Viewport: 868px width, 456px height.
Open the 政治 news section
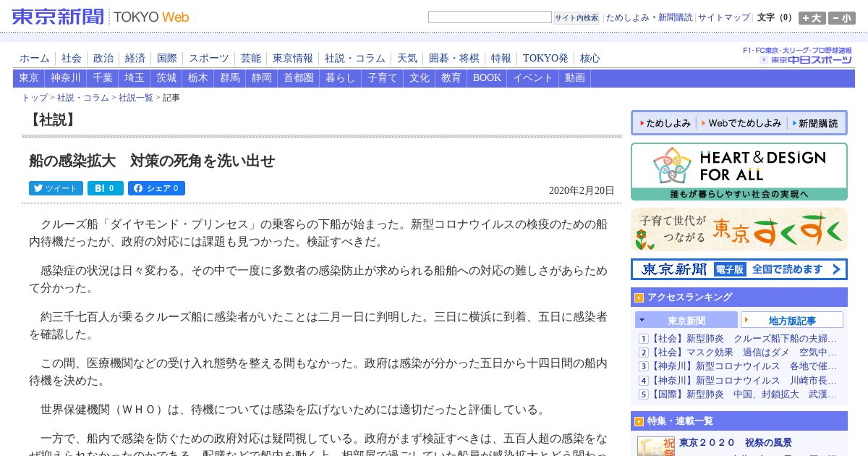103,58
